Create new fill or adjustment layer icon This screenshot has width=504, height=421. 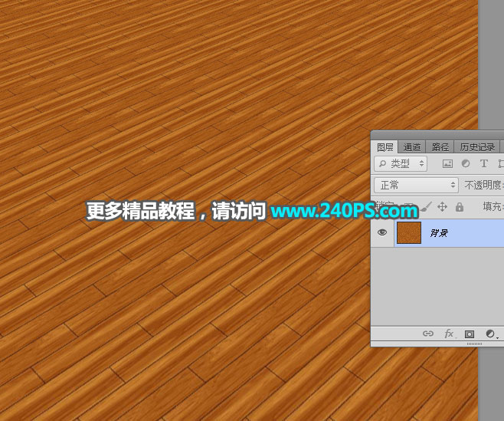491,334
